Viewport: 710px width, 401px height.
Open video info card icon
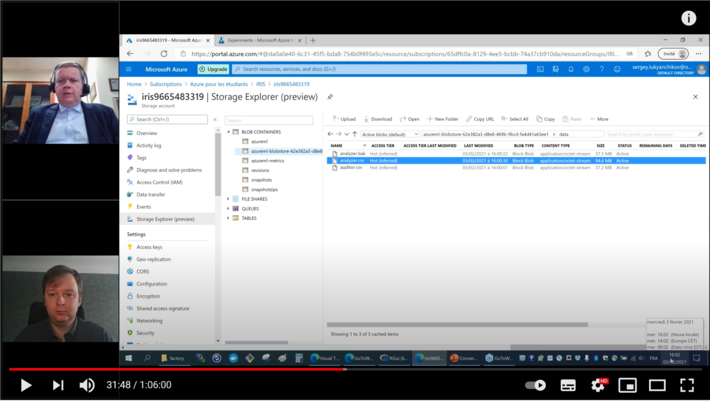coord(688,18)
